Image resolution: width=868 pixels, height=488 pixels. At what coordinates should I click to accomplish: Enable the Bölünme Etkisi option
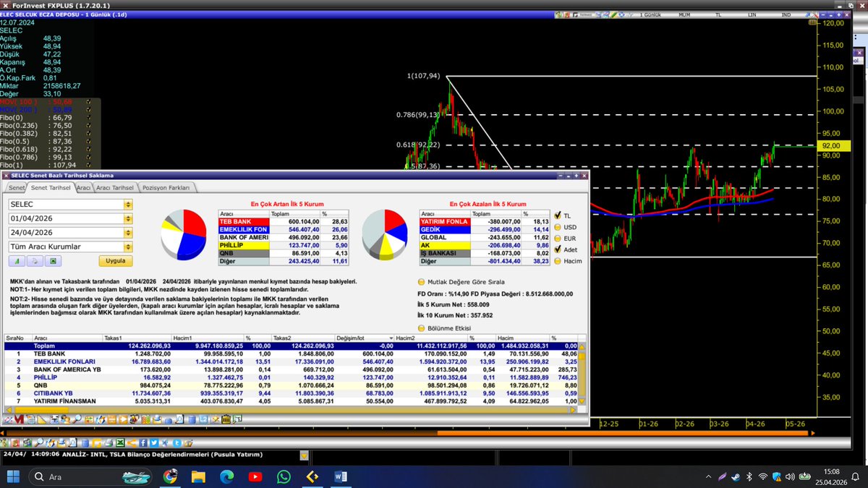coord(422,328)
